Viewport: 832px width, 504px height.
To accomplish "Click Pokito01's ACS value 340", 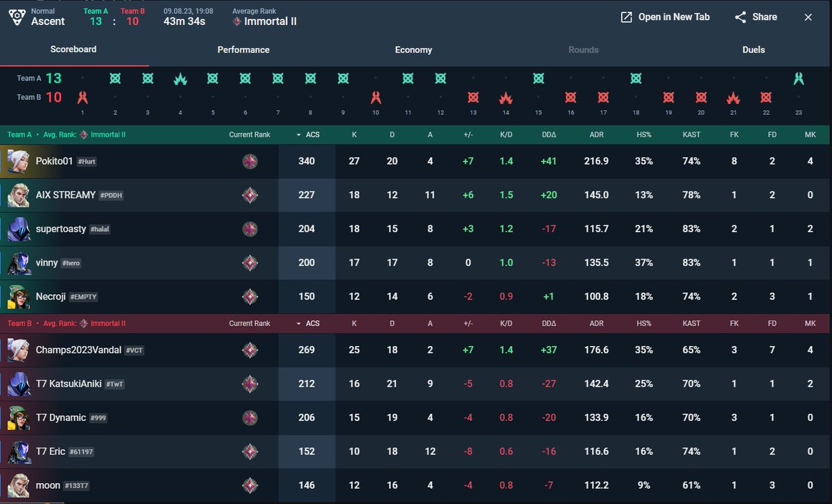I will [x=306, y=161].
